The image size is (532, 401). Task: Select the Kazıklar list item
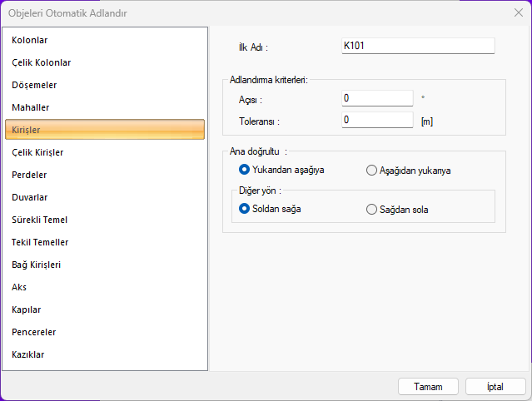tap(28, 354)
